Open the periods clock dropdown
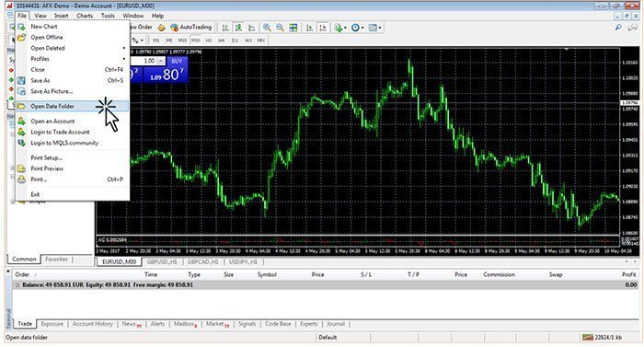The image size is (644, 347). [x=357, y=28]
